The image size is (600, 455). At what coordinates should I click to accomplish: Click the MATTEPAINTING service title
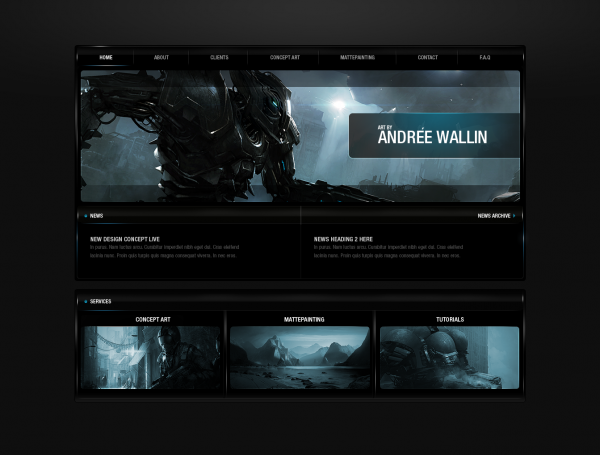pyautogui.click(x=304, y=320)
